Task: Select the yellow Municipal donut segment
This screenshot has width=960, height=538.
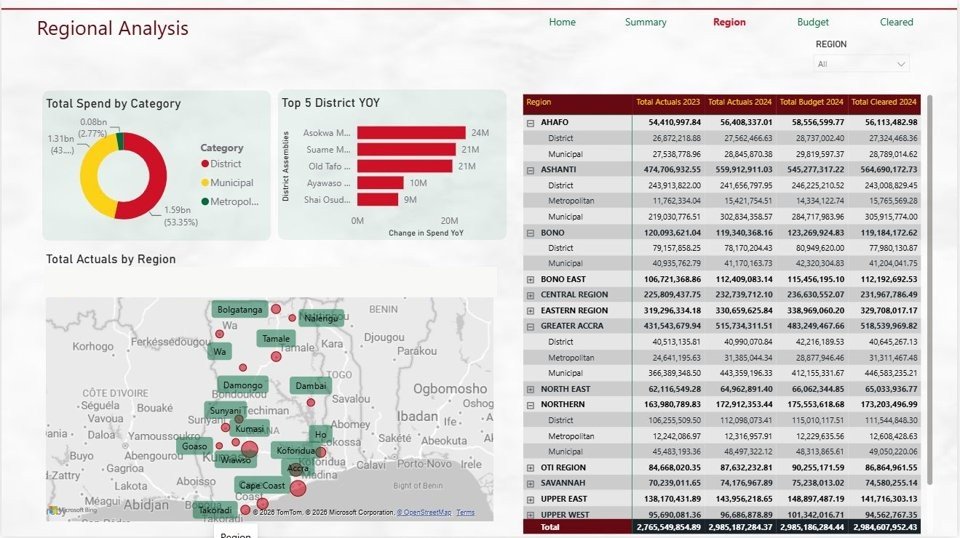Action: [89, 177]
